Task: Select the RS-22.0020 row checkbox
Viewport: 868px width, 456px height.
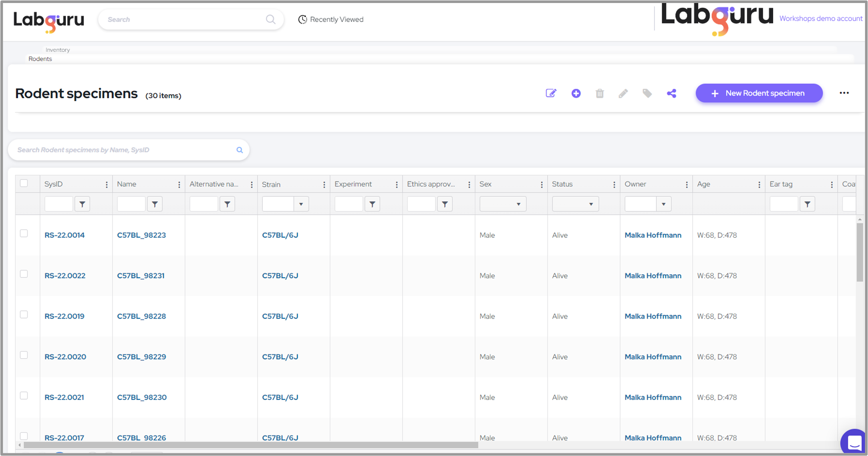Action: 24,355
